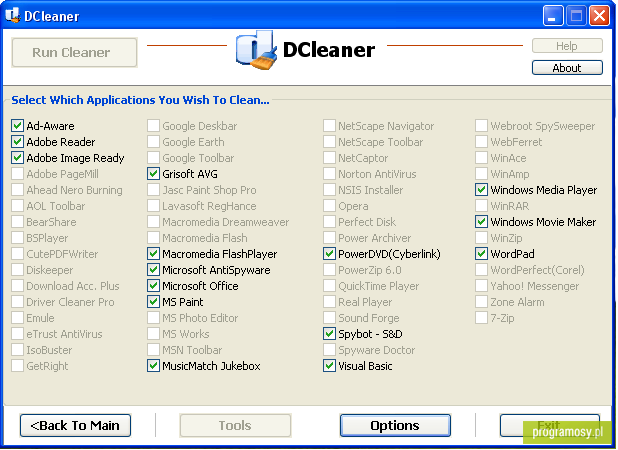Click the AOL Toolbar checkbox
The width and height of the screenshot is (618, 450).
point(17,206)
